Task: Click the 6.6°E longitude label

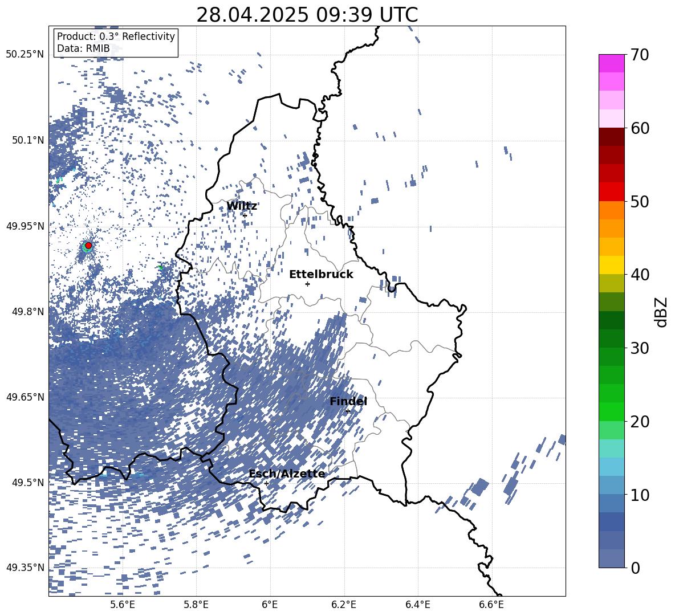Action: pyautogui.click(x=491, y=605)
